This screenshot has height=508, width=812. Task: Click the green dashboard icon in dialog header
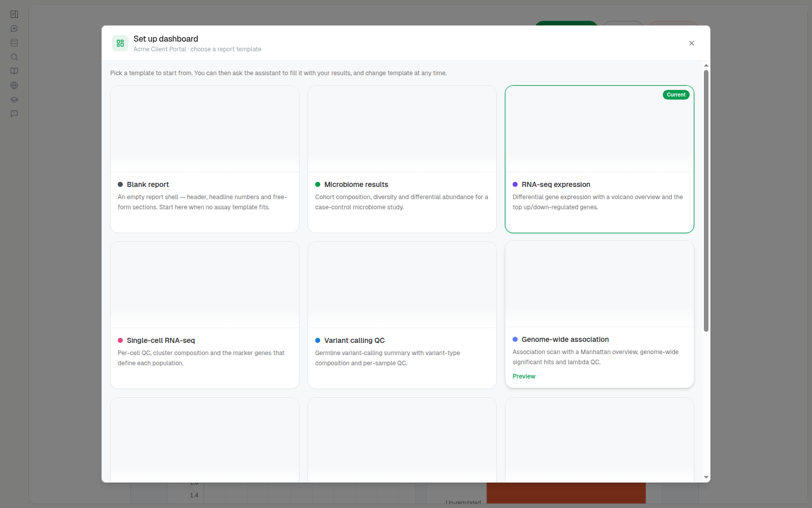pyautogui.click(x=120, y=43)
